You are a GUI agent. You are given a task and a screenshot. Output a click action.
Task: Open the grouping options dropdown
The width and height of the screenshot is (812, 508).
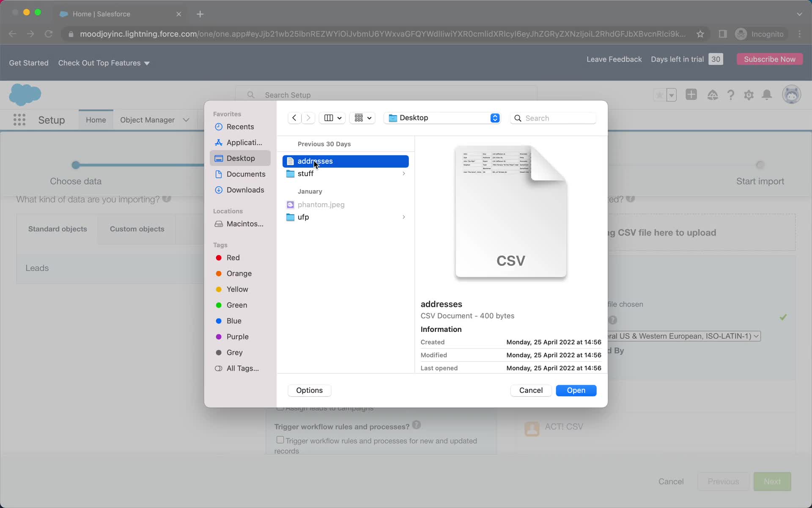(362, 118)
